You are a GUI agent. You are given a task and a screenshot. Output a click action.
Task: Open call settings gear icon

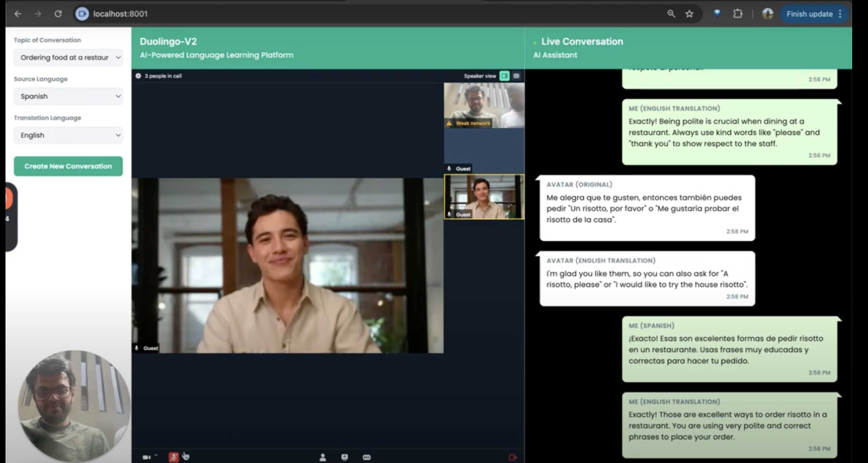(138, 76)
